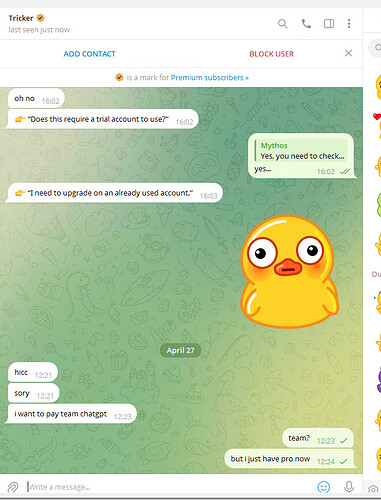Click "last seen just now" status text
The image size is (381, 500).
39,30
